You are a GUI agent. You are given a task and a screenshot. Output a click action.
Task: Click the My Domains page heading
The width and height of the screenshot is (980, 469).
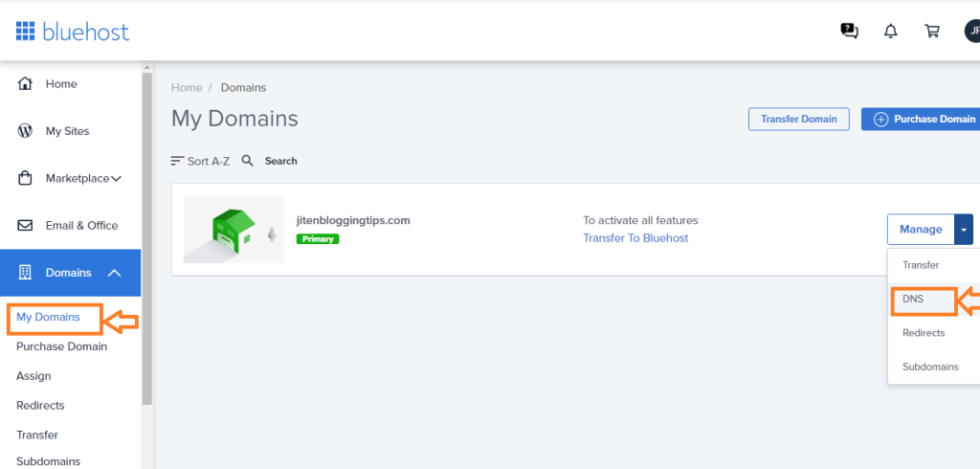point(235,119)
